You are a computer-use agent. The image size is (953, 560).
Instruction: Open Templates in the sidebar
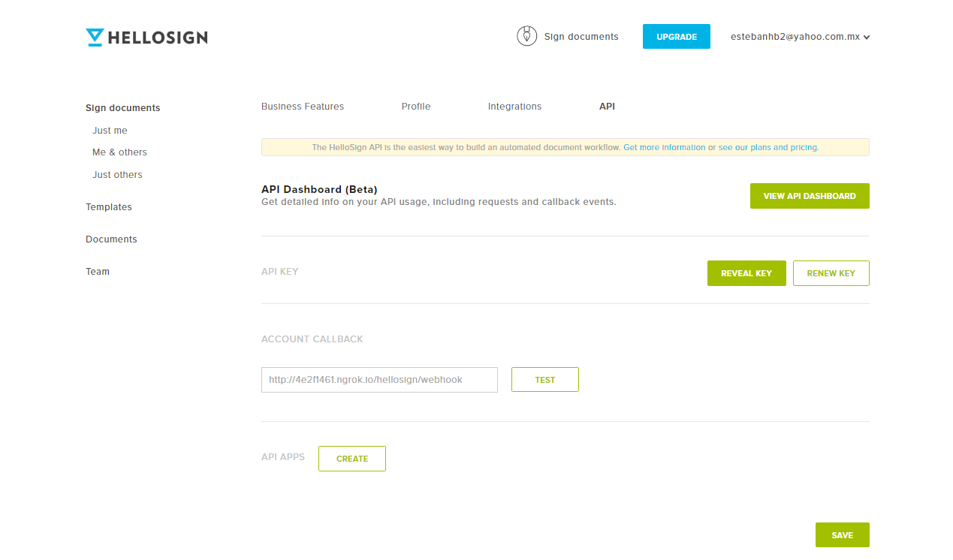click(x=109, y=207)
